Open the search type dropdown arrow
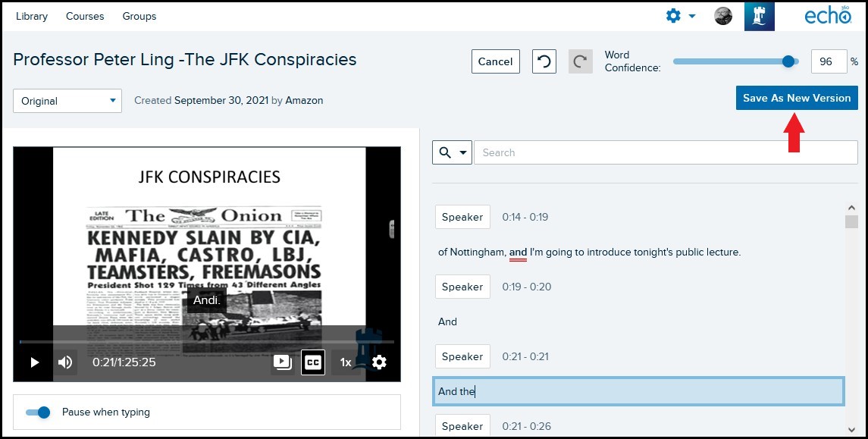868x439 pixels. [460, 152]
